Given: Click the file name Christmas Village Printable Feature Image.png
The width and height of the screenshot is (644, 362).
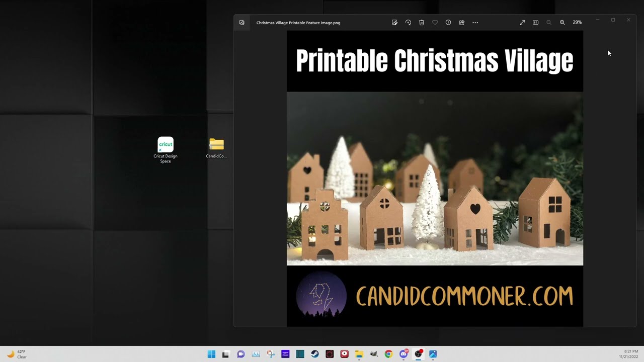Looking at the screenshot, I should tap(298, 23).
